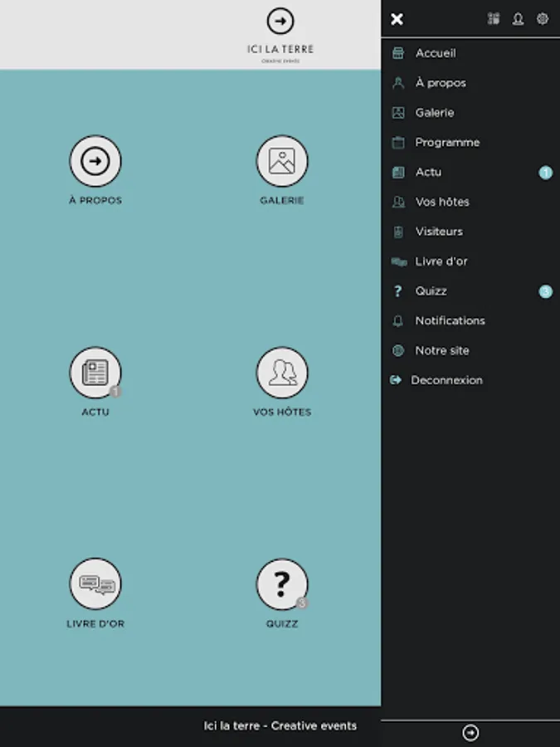560x747 pixels.
Task: Click the Ici La Terre header logo
Action: [x=280, y=35]
